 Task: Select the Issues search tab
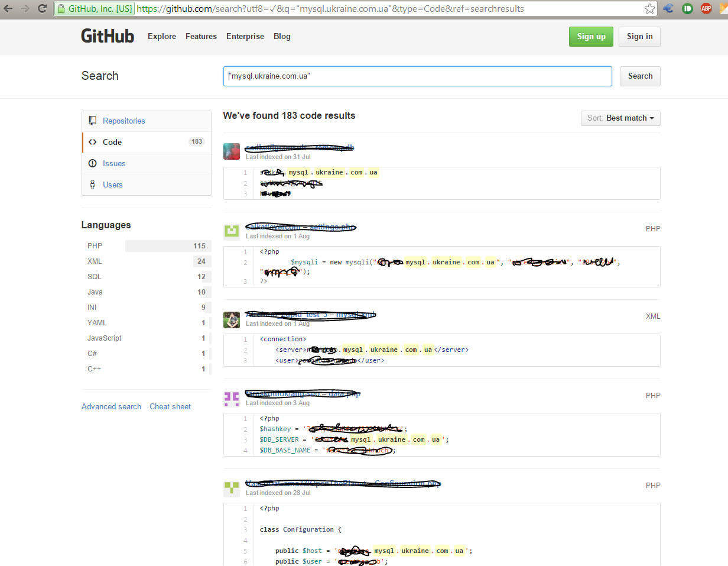point(147,163)
